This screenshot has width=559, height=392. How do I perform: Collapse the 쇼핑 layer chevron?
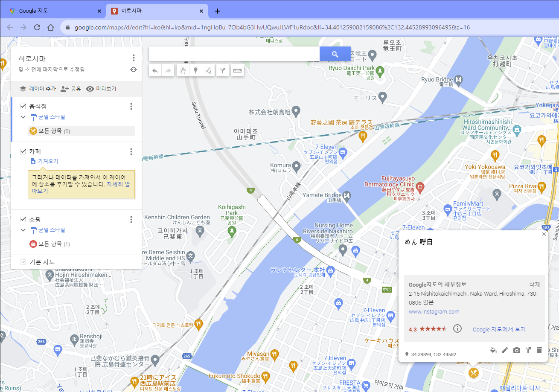point(23,230)
